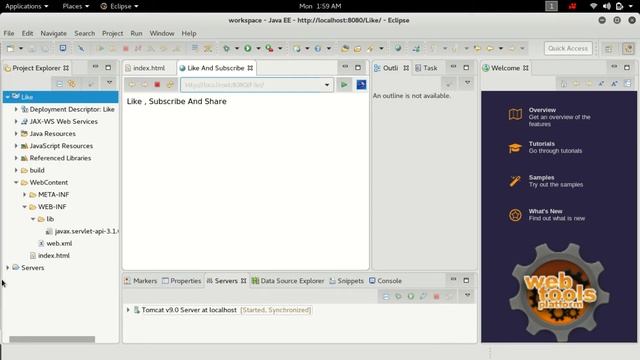Open Project Explorer view menu dropdown

click(109, 83)
